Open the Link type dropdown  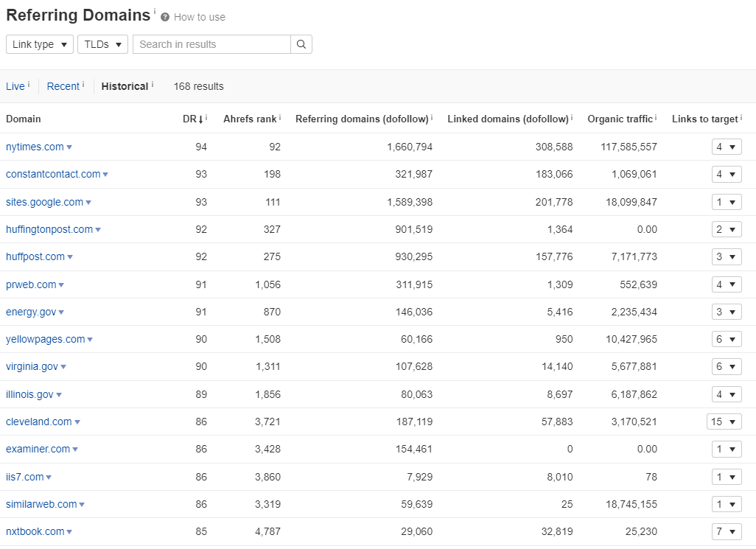click(40, 44)
